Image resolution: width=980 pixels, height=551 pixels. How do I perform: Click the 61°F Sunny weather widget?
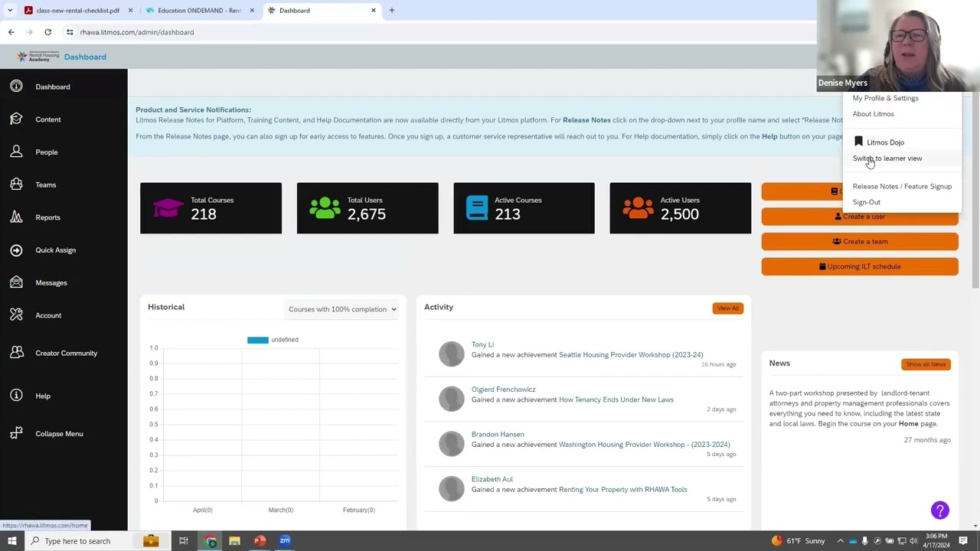798,541
